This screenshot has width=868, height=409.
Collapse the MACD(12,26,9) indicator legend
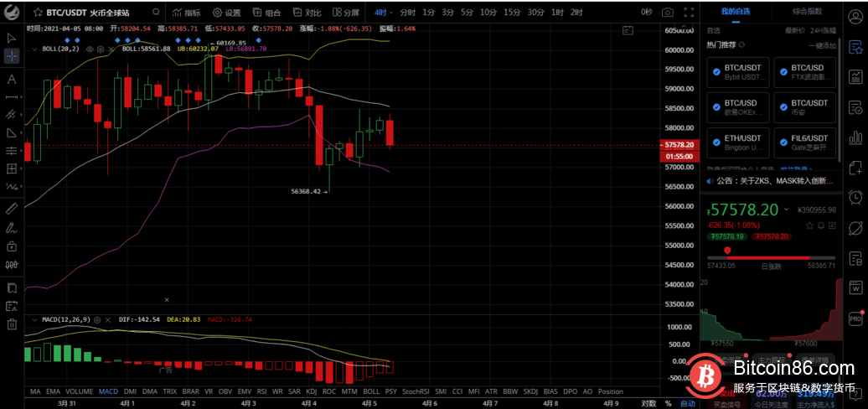[34, 319]
